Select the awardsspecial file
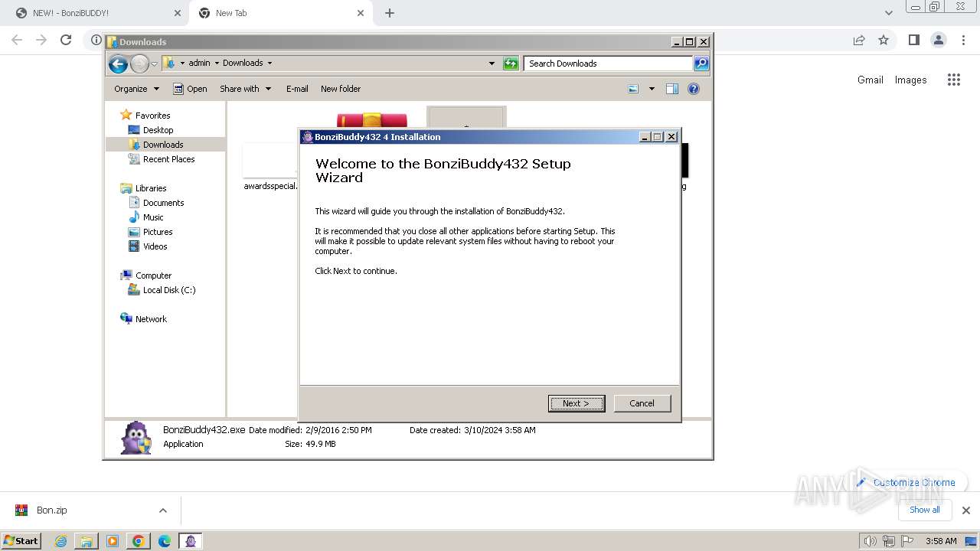980x551 pixels. (x=269, y=168)
